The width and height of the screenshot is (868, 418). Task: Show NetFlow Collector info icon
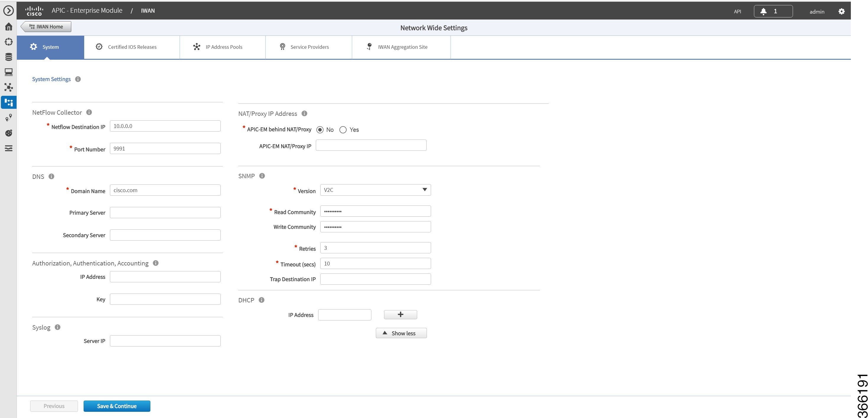(x=89, y=112)
